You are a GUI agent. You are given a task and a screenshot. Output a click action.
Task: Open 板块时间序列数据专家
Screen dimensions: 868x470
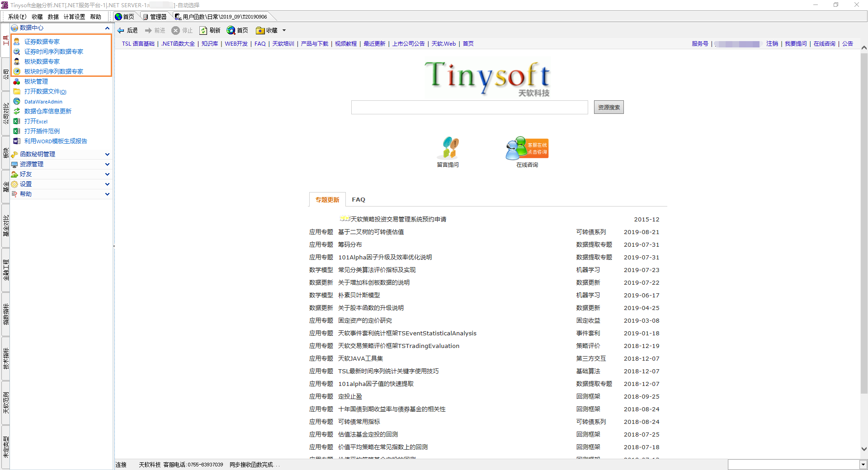click(x=53, y=71)
